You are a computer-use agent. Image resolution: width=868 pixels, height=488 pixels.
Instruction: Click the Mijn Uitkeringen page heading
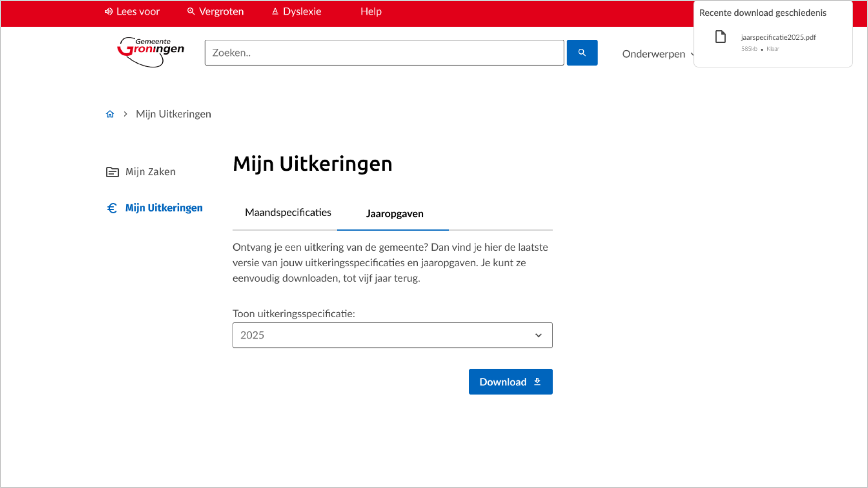click(x=312, y=164)
